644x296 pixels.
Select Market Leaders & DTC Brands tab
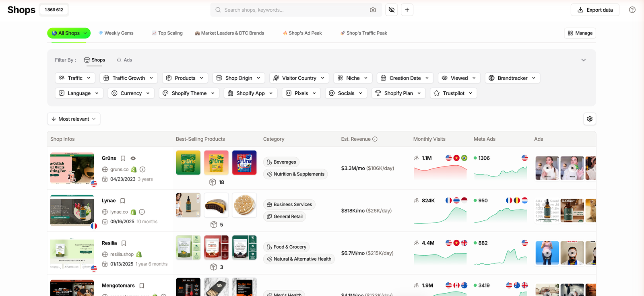pyautogui.click(x=229, y=33)
